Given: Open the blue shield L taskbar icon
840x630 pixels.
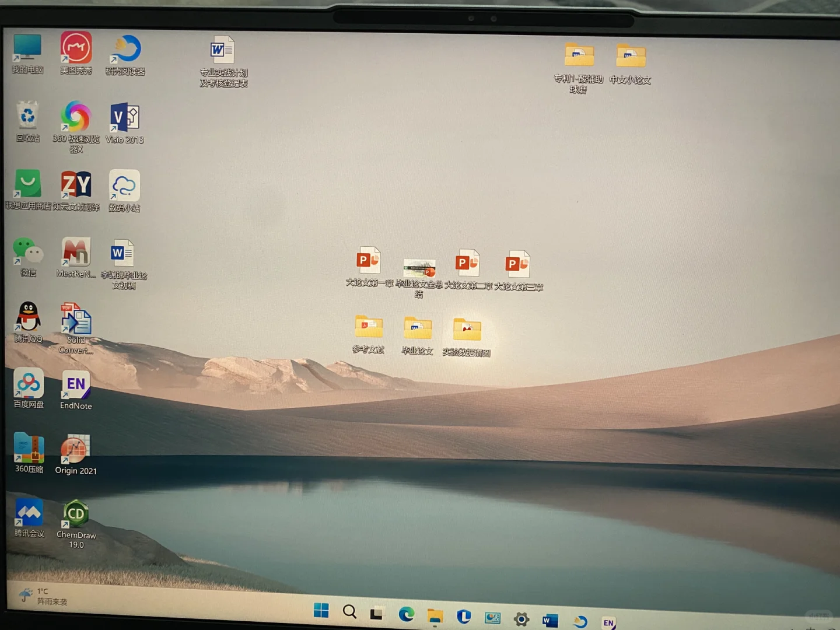Looking at the screenshot, I should [464, 617].
